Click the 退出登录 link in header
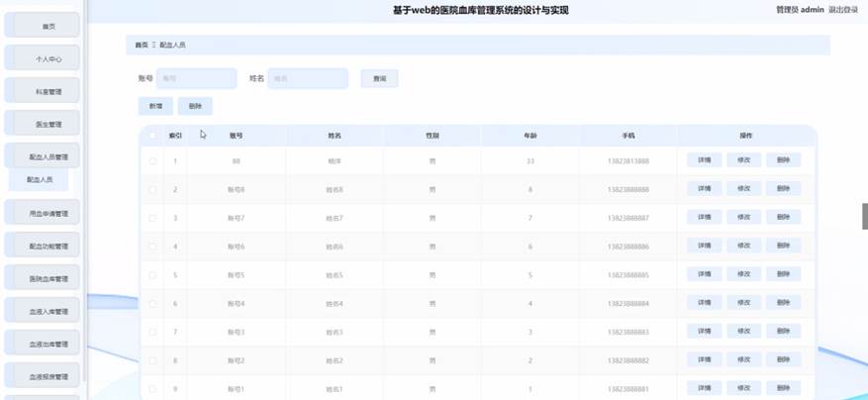The height and width of the screenshot is (400, 868). point(843,10)
